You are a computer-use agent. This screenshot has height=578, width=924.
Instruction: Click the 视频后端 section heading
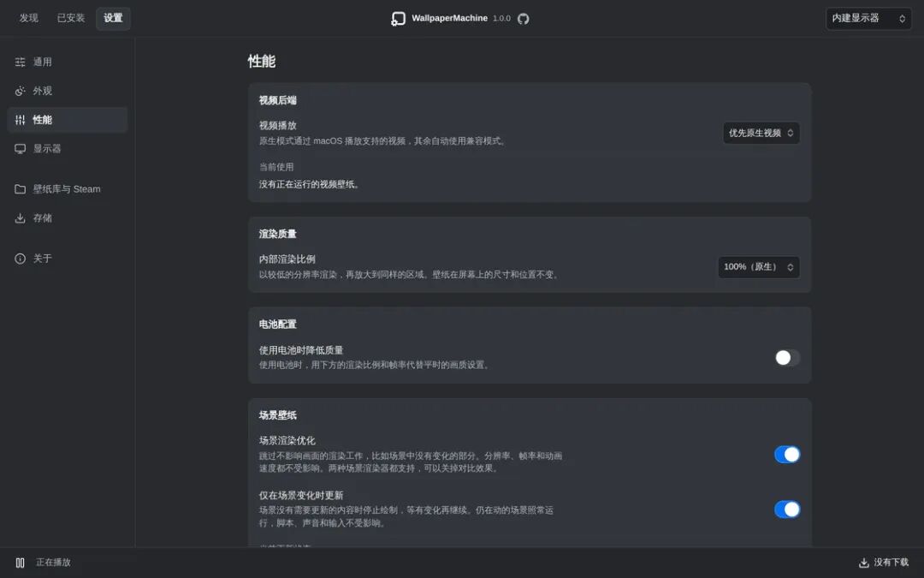277,100
